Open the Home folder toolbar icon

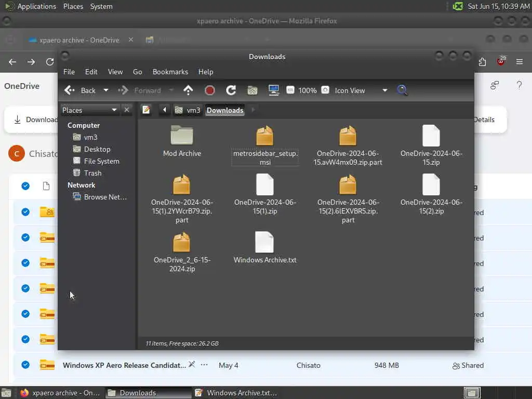252,90
